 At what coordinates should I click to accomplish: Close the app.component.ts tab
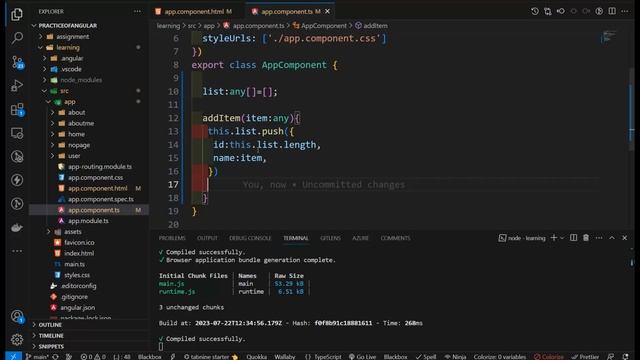point(327,11)
